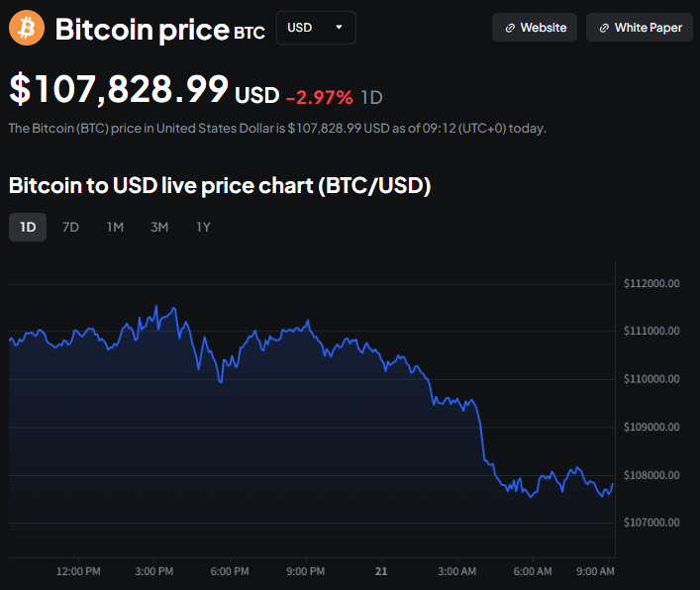Open the USD currency dropdown
The height and width of the screenshot is (590, 700).
315,28
